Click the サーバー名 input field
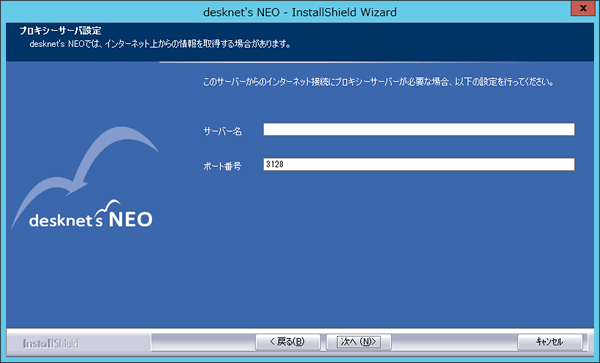 419,129
